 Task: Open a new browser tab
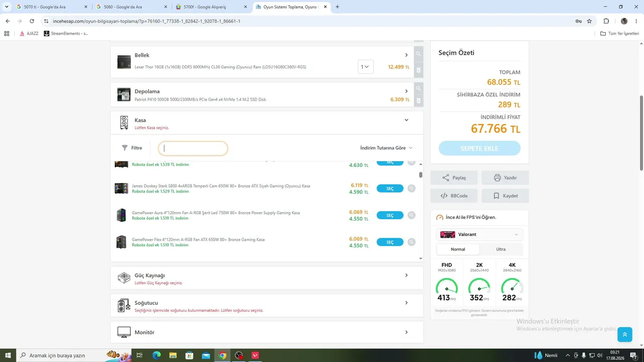coord(337,7)
